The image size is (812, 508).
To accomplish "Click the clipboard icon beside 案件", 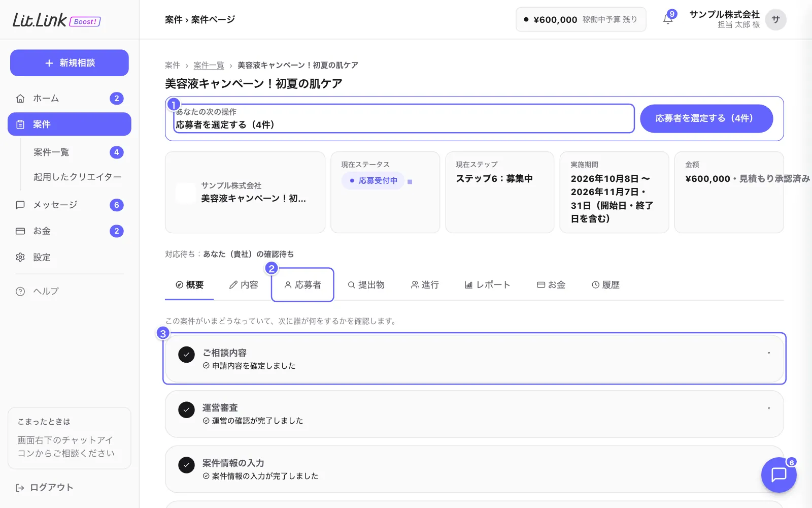I will coord(20,124).
